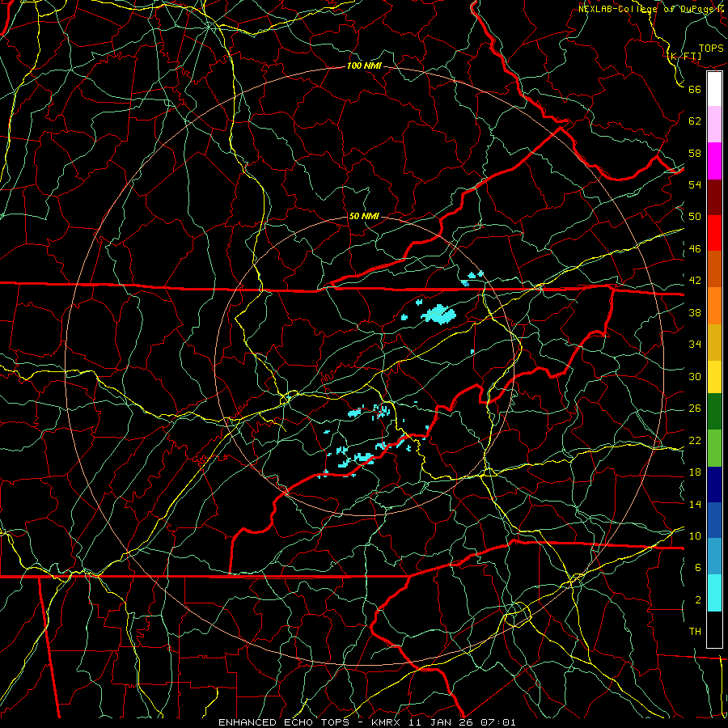Image resolution: width=728 pixels, height=728 pixels.
Task: Click the cyan legend color block
Action: 714,593
